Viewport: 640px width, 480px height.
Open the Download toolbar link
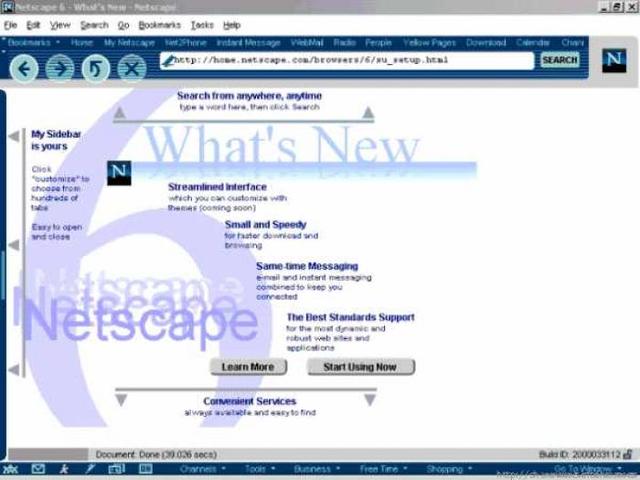tap(486, 42)
